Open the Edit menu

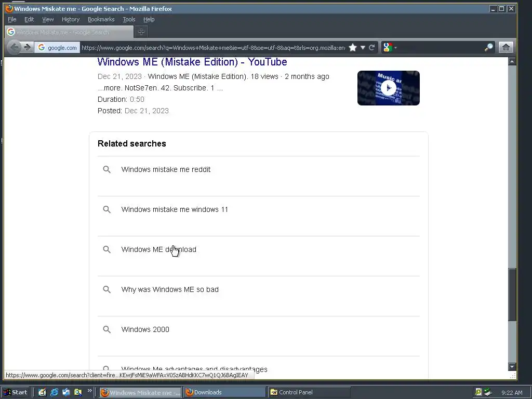pos(29,19)
